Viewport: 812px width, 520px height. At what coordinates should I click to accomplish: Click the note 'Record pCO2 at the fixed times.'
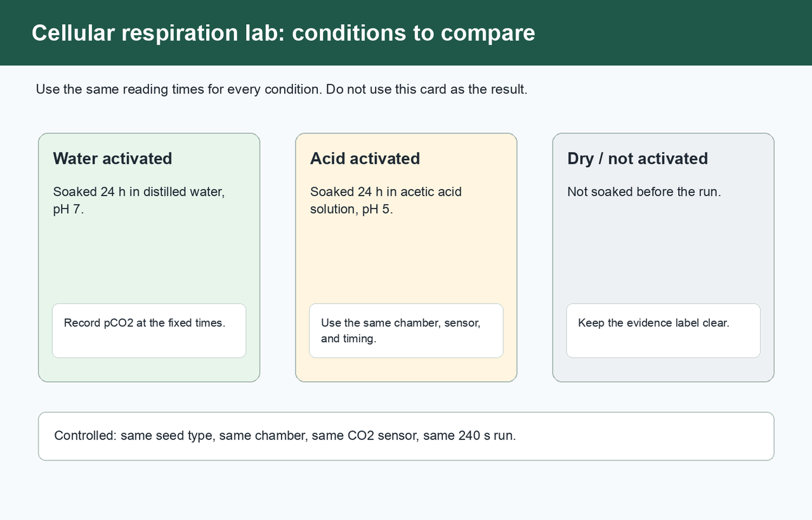tap(149, 331)
